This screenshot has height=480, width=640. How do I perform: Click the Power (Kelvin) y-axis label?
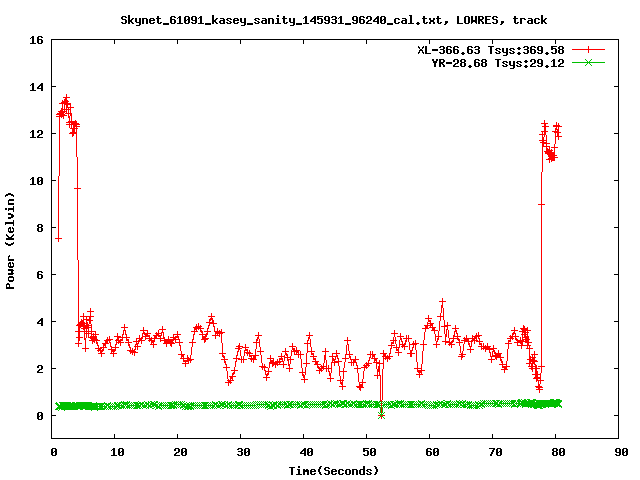coord(10,242)
